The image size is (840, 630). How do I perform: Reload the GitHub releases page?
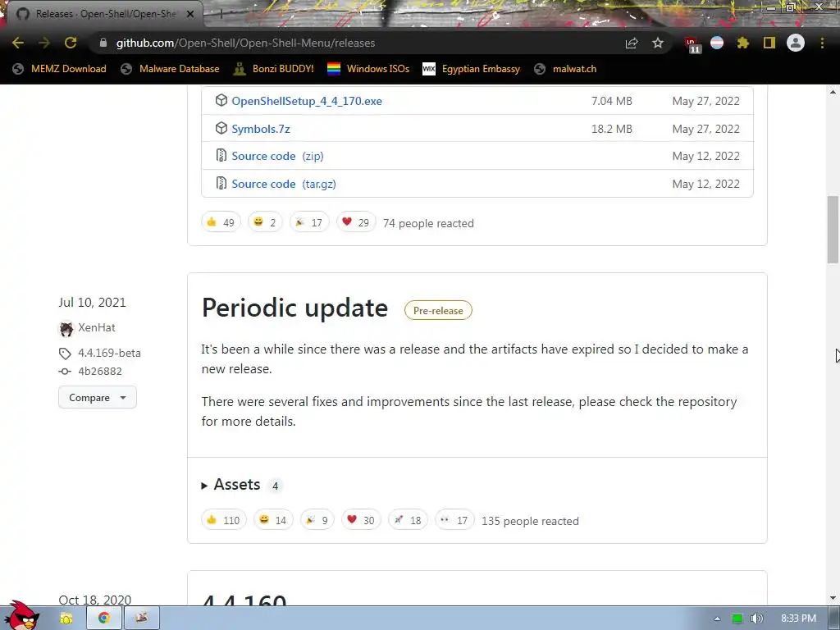[71, 43]
